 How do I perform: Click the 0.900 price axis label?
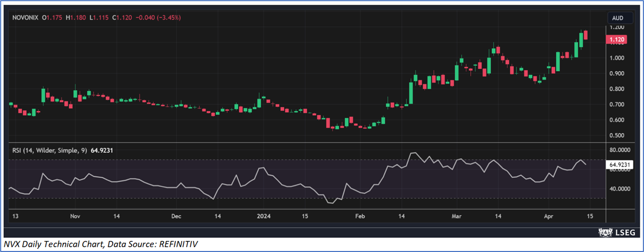click(618, 73)
